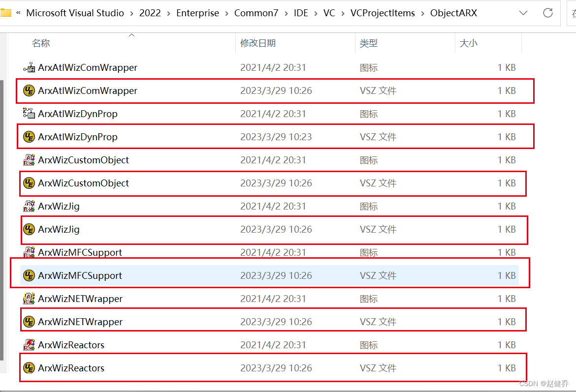This screenshot has width=576, height=392.
Task: Click the ArxWizNETWrapper icon-type file icon
Action: click(29, 299)
